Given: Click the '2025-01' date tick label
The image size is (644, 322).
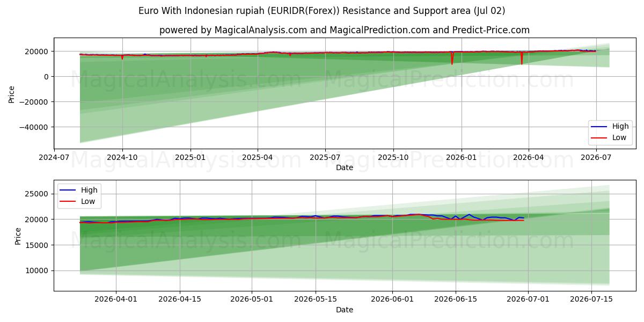Looking at the screenshot, I should [191, 157].
